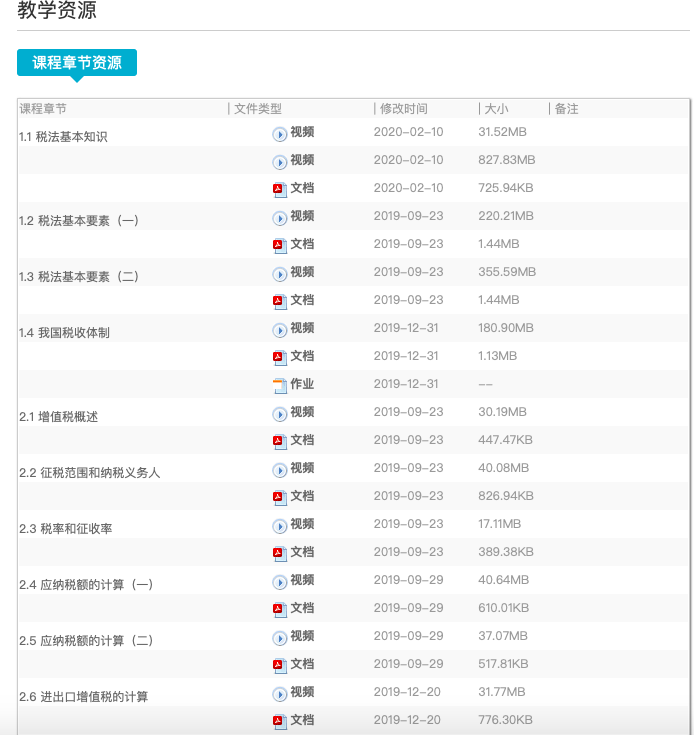Click the 文件类型 column header
The image size is (694, 735).
(x=258, y=108)
